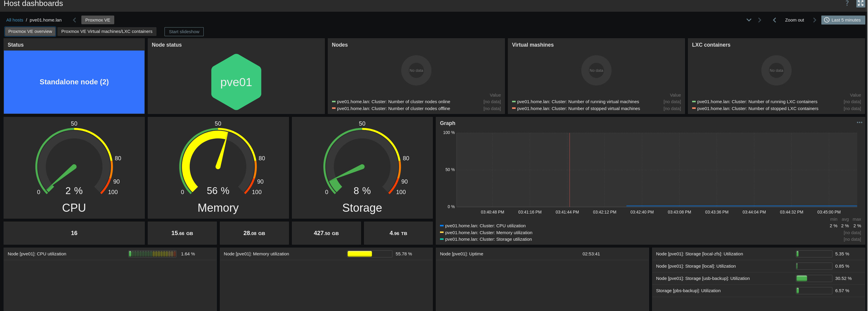Click the Virtual mashines No data pie chart
The width and height of the screenshot is (868, 311).
(596, 70)
